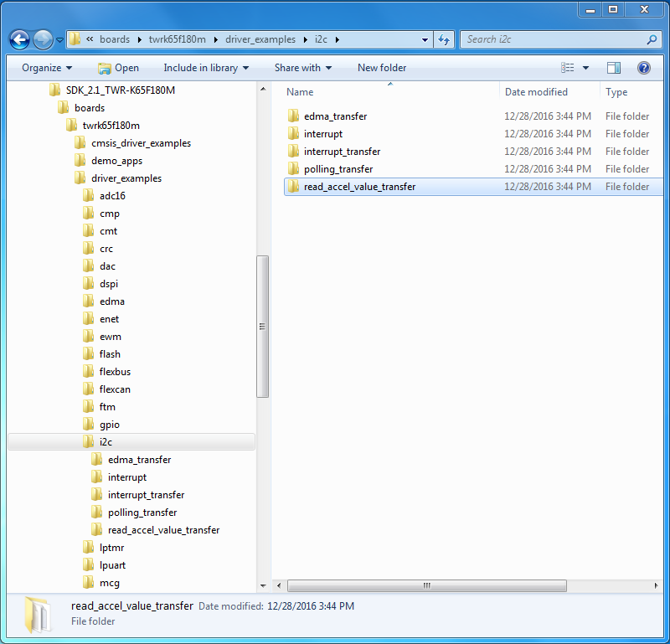Go back with the Back arrow button
The height and width of the screenshot is (644, 670).
pyautogui.click(x=19, y=40)
